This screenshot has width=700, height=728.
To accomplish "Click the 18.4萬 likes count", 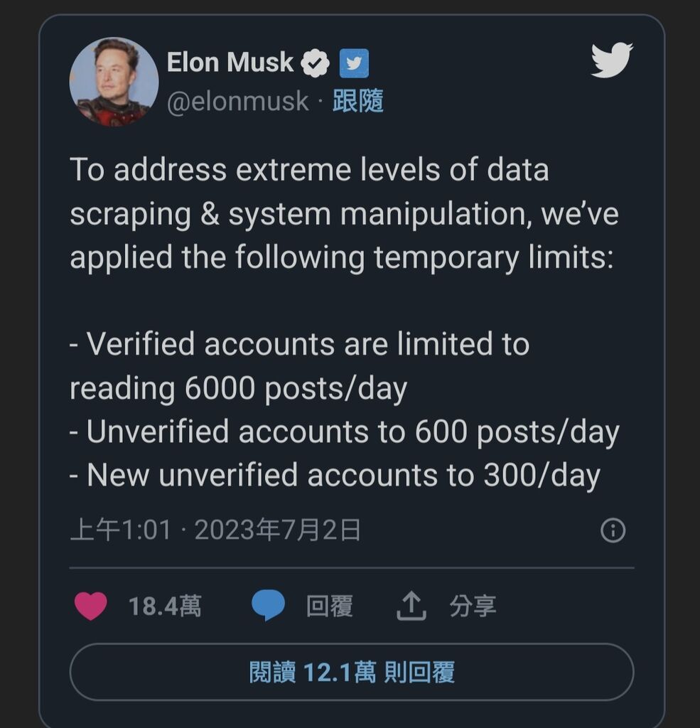I will point(165,606).
